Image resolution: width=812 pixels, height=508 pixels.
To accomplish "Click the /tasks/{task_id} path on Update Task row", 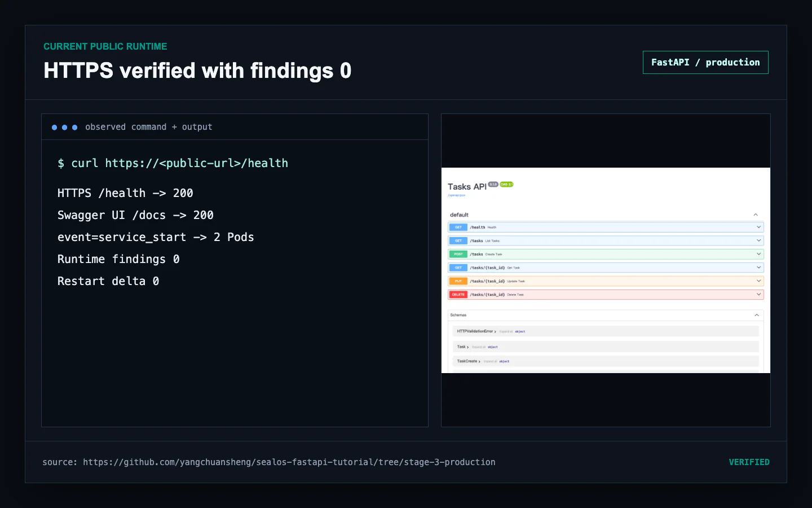I will point(487,281).
